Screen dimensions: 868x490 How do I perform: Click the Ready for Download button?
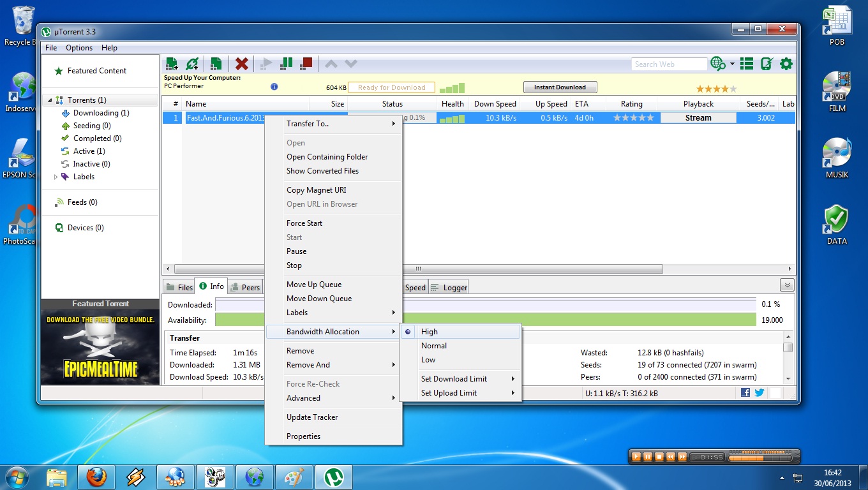391,87
